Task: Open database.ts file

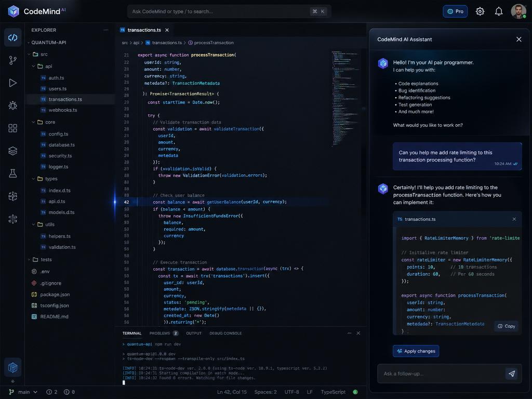Action: [61, 145]
